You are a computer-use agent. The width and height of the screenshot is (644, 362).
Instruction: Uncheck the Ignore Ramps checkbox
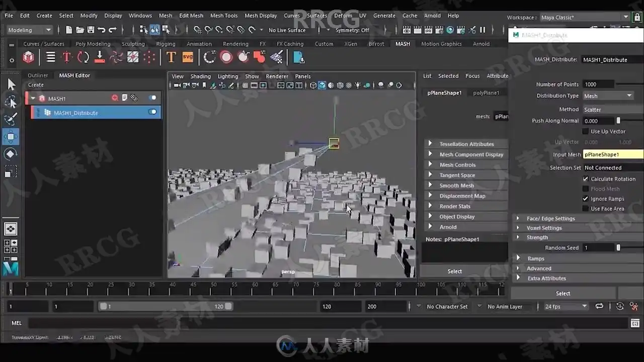[x=586, y=199]
